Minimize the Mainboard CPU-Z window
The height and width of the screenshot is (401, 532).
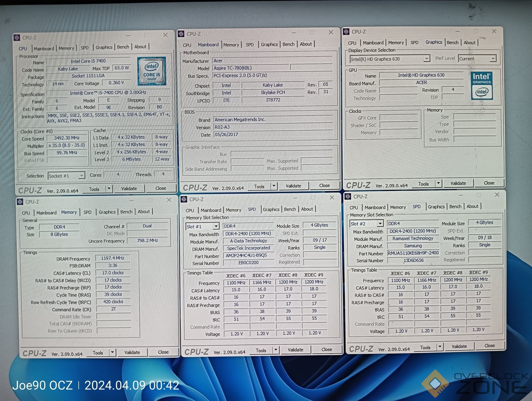(x=294, y=33)
